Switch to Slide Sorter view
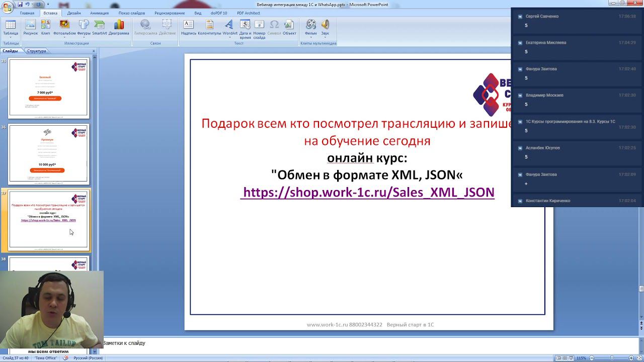The height and width of the screenshot is (362, 644). pyautogui.click(x=565, y=358)
